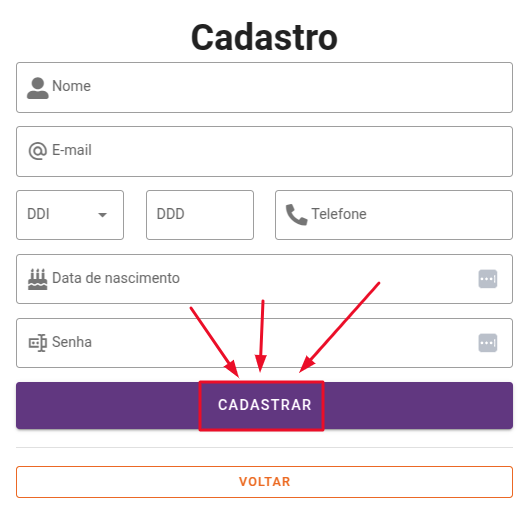Click the birthday cake icon

(38, 279)
